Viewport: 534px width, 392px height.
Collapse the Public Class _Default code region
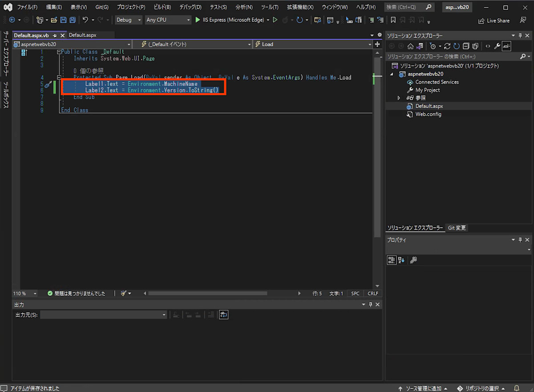tap(59, 52)
